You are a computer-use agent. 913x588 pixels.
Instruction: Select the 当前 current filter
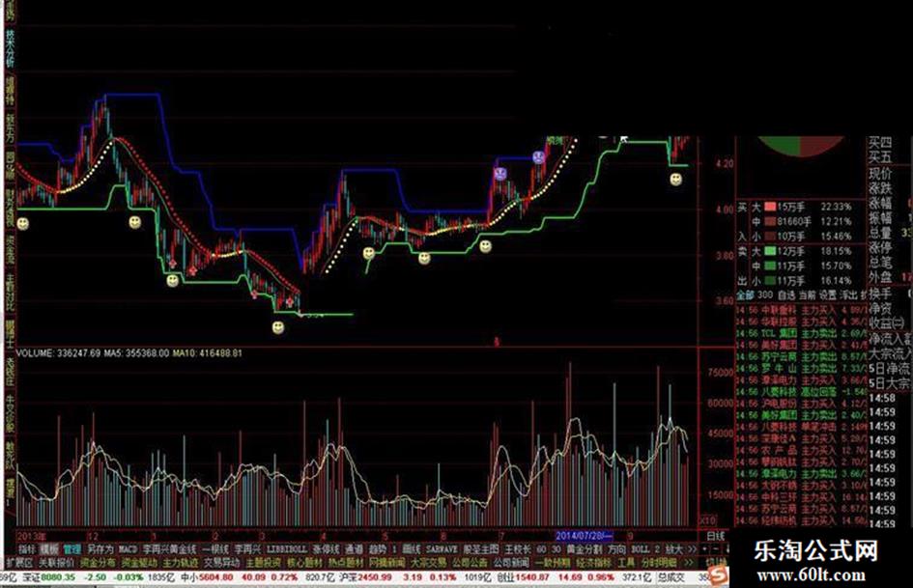tap(807, 295)
